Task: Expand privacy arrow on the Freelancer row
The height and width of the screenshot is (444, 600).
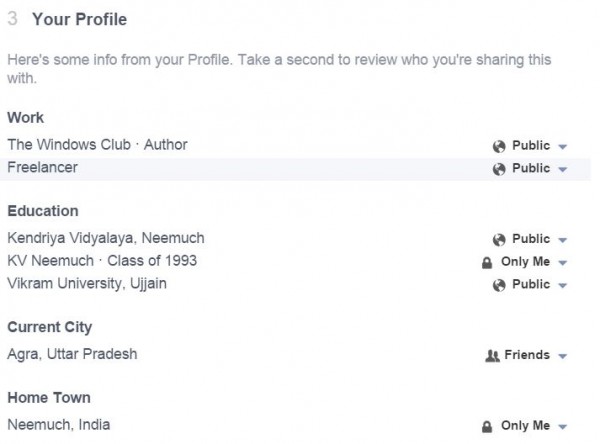Action: (562, 169)
